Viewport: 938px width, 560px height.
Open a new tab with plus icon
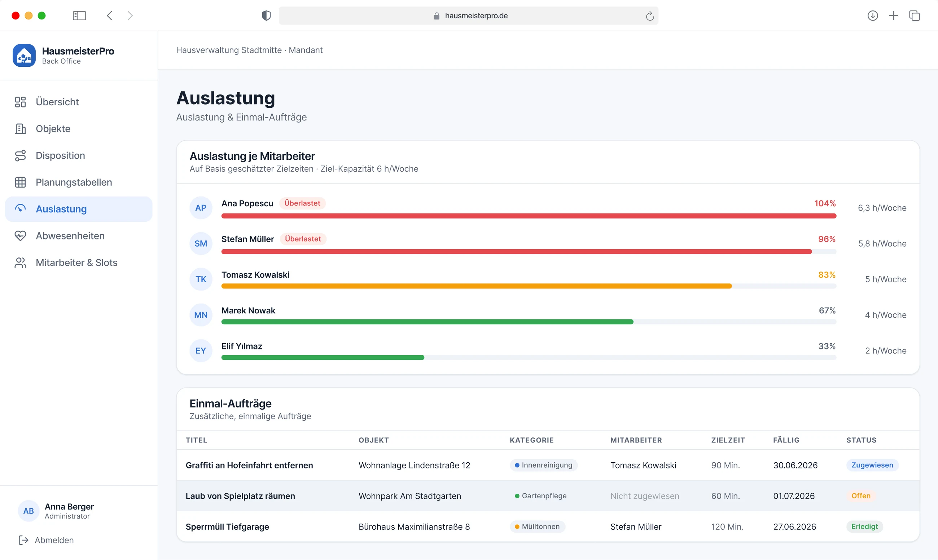pyautogui.click(x=894, y=16)
